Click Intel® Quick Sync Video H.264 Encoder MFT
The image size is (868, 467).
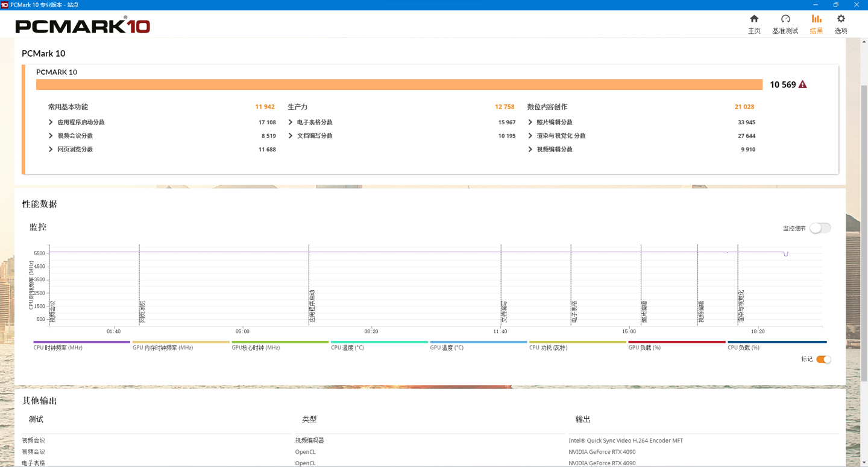pyautogui.click(x=626, y=440)
